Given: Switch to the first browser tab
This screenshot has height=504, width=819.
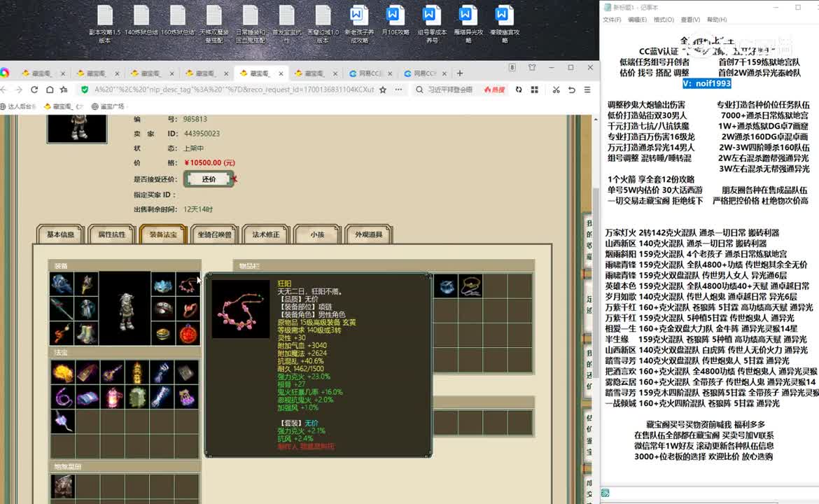Looking at the screenshot, I should coord(43,73).
